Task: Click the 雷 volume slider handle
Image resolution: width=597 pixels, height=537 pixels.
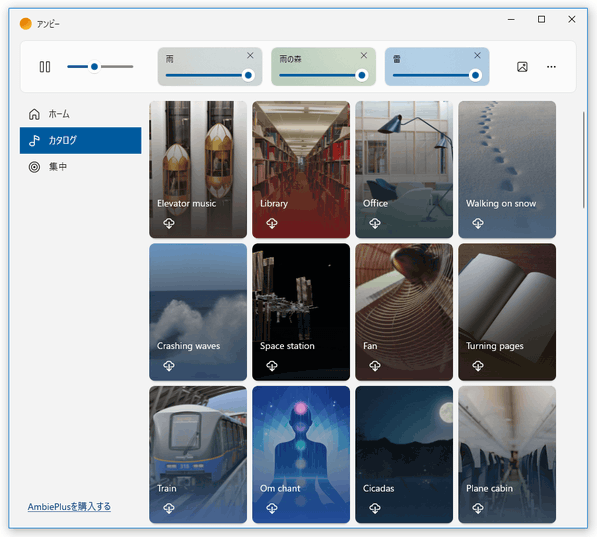Action: click(x=475, y=75)
